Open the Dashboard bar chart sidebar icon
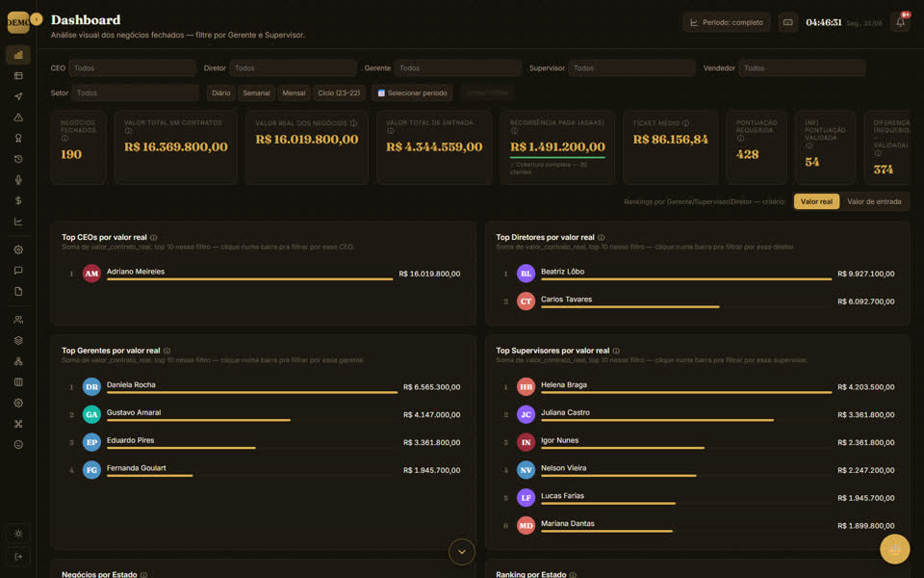This screenshot has height=578, width=924. coord(18,55)
